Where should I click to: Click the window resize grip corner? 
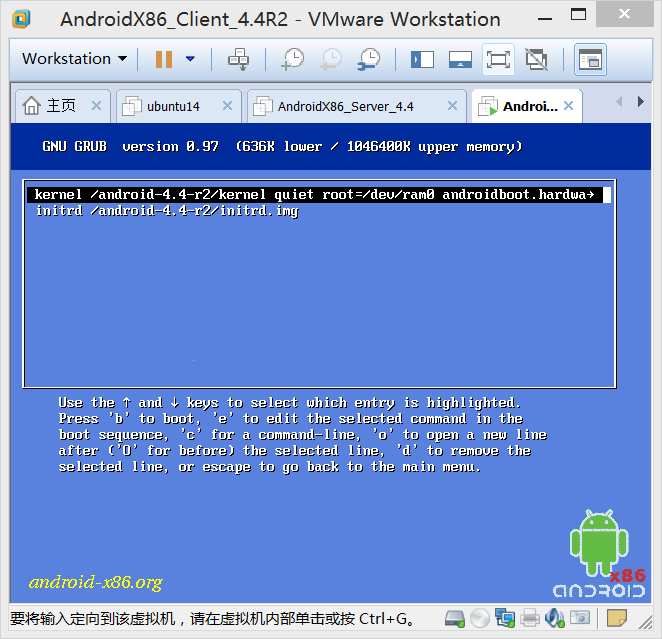point(644,621)
